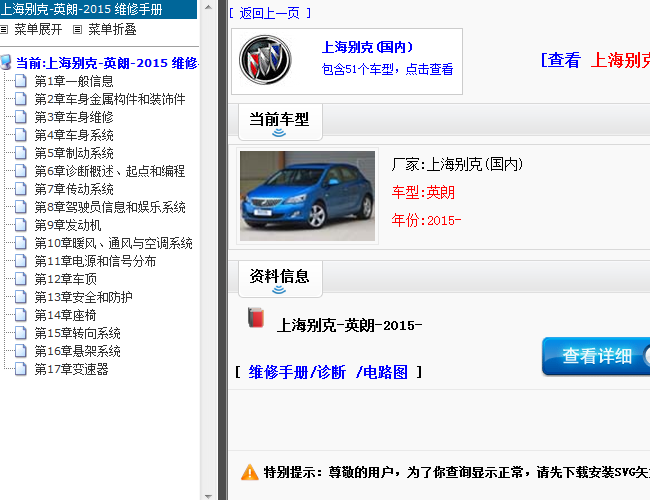Click the blue 查看详细 button
This screenshot has height=500, width=650.
click(596, 356)
